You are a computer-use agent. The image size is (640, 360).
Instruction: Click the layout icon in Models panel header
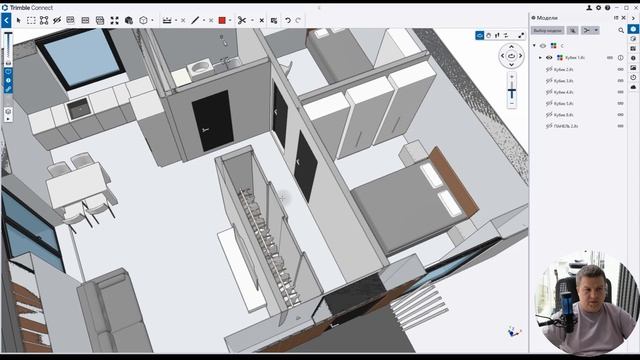pyautogui.click(x=616, y=18)
